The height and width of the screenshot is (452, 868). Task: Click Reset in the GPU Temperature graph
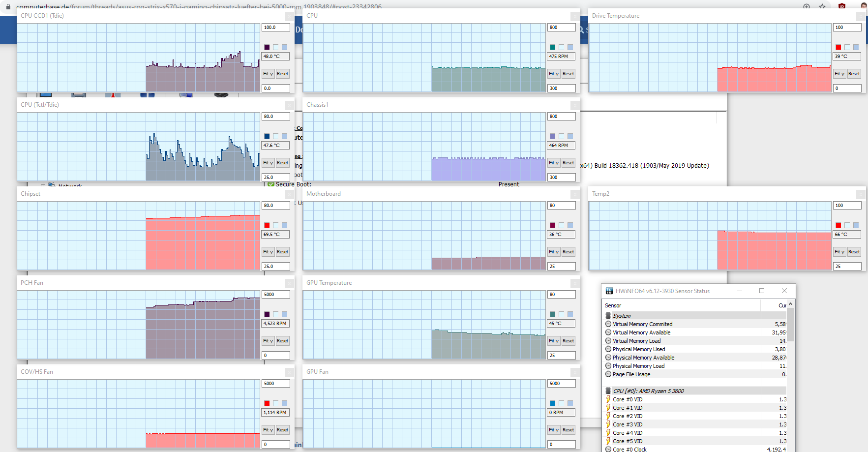pyautogui.click(x=569, y=341)
